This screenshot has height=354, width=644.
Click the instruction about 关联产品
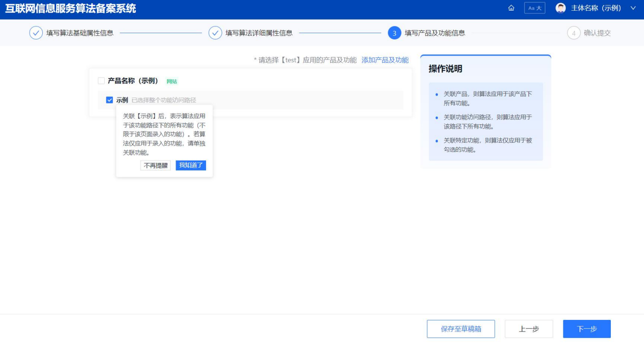[488, 99]
